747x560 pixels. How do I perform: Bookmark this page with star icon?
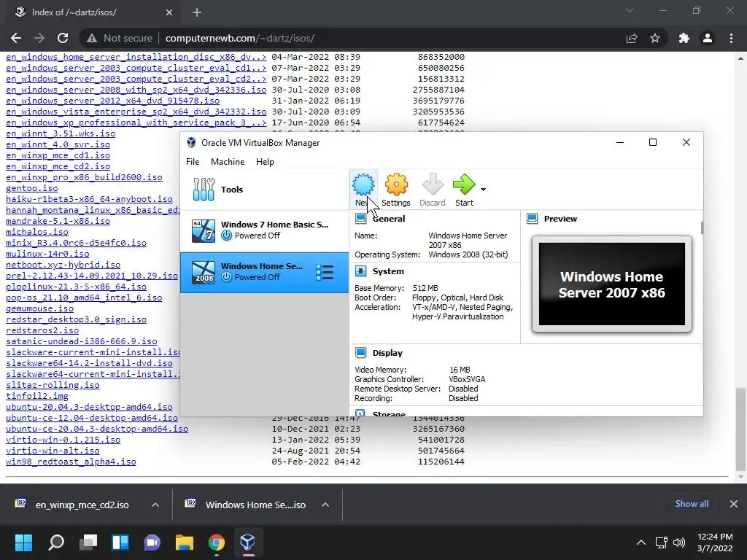point(655,38)
